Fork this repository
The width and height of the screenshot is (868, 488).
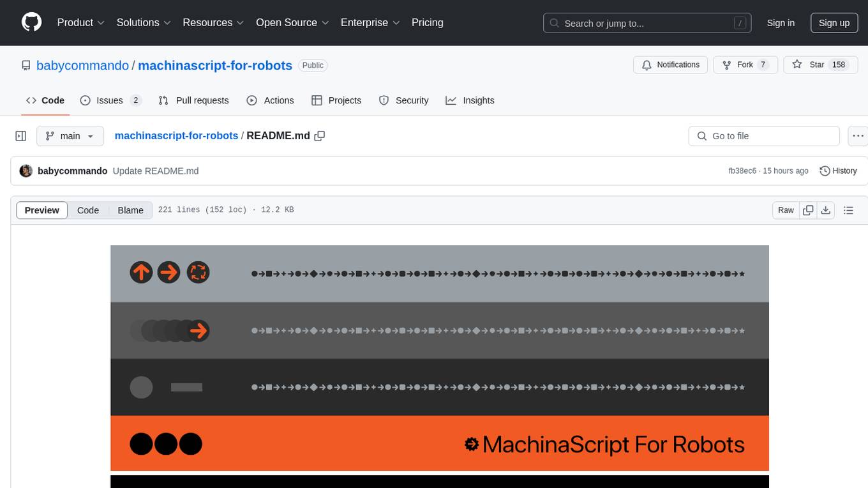(745, 65)
